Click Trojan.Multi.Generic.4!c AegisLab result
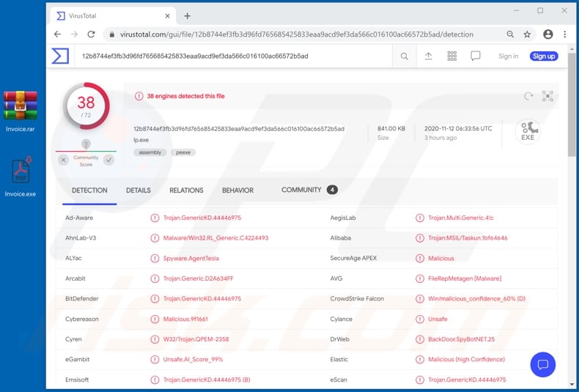Image resolution: width=579 pixels, height=392 pixels. (x=461, y=218)
